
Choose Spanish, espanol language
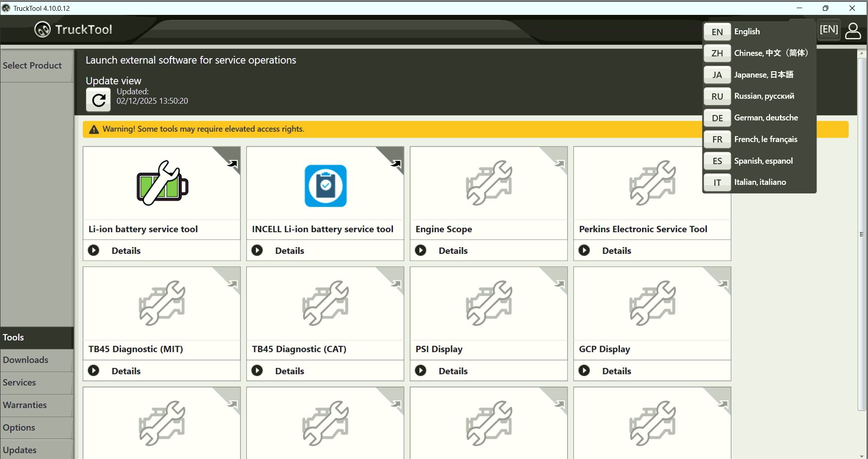(x=763, y=161)
